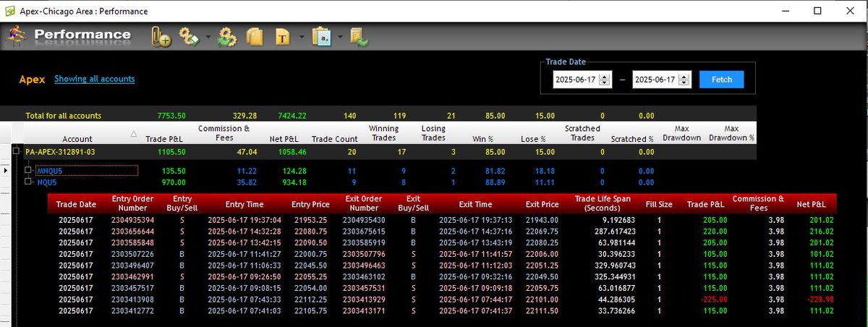Click total Trade P&L value 7753.50
Viewport: 868px width, 327px height.
pyautogui.click(x=171, y=116)
